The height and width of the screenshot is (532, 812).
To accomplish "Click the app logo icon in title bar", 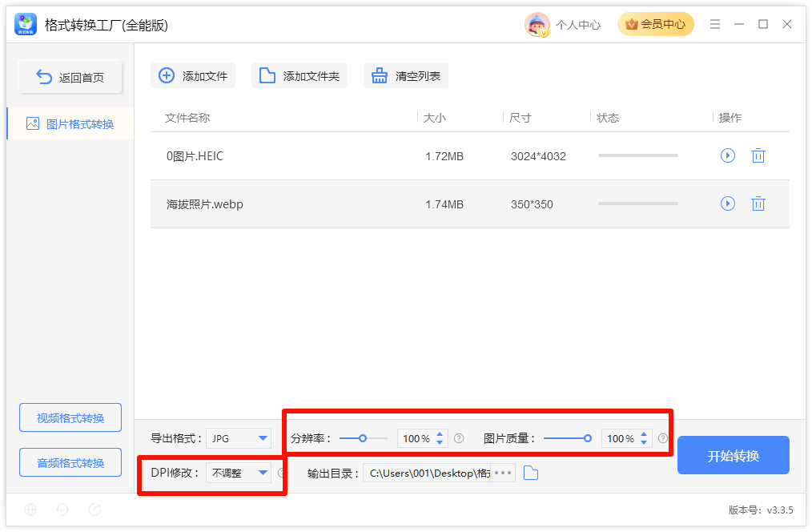I will point(26,24).
